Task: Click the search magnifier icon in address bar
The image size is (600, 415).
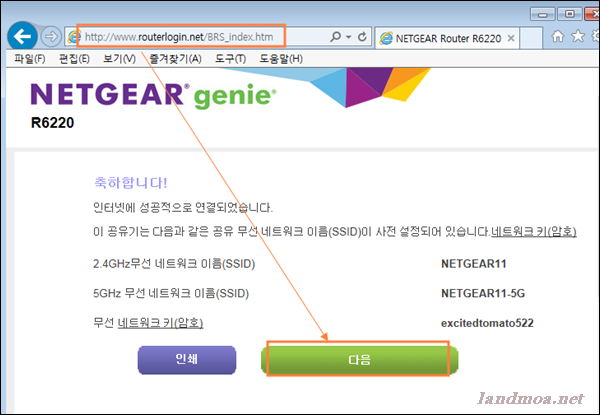Action: (x=335, y=37)
